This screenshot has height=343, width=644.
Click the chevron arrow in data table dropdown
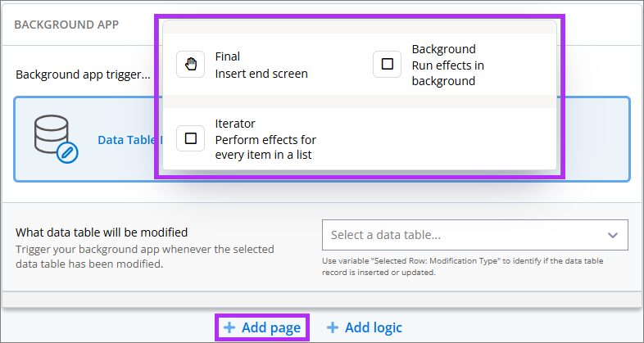point(613,235)
